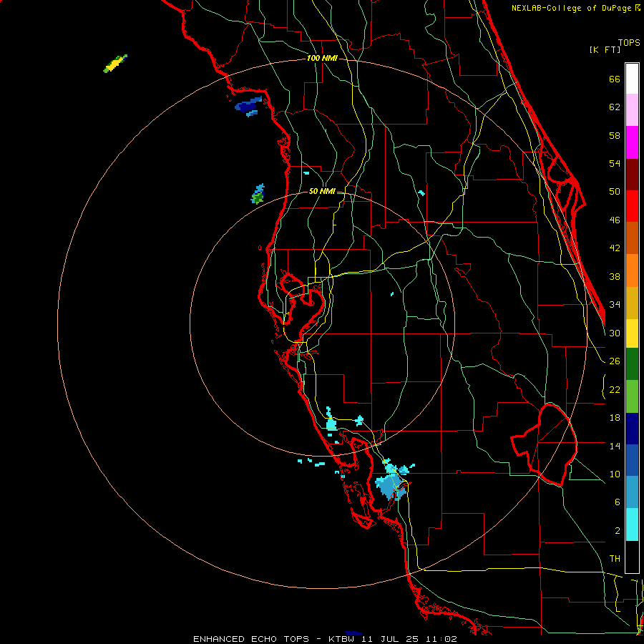
Task: Click the 10 legend value
Action: click(x=615, y=474)
